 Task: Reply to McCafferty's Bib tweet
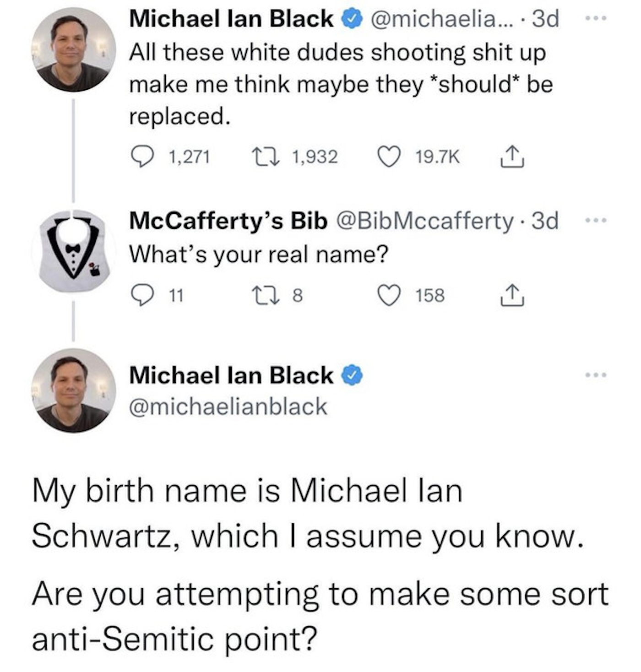point(142,295)
